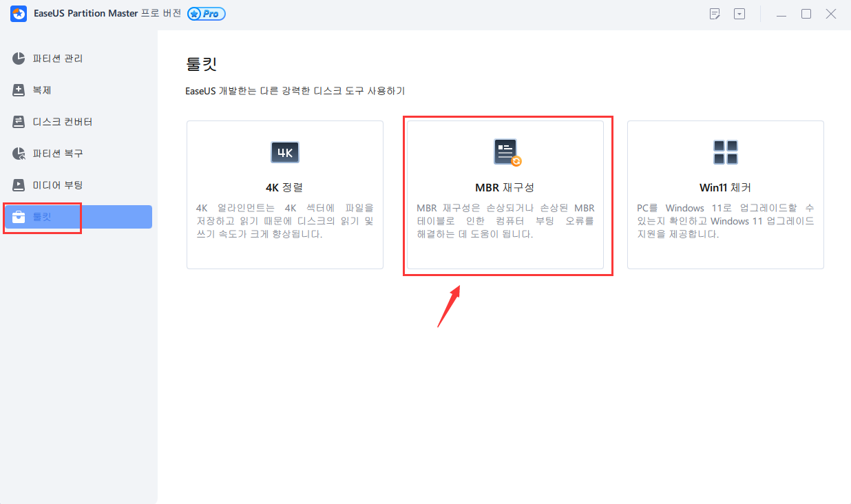
Task: Click the MBR 재구성 description text
Action: coord(505,221)
